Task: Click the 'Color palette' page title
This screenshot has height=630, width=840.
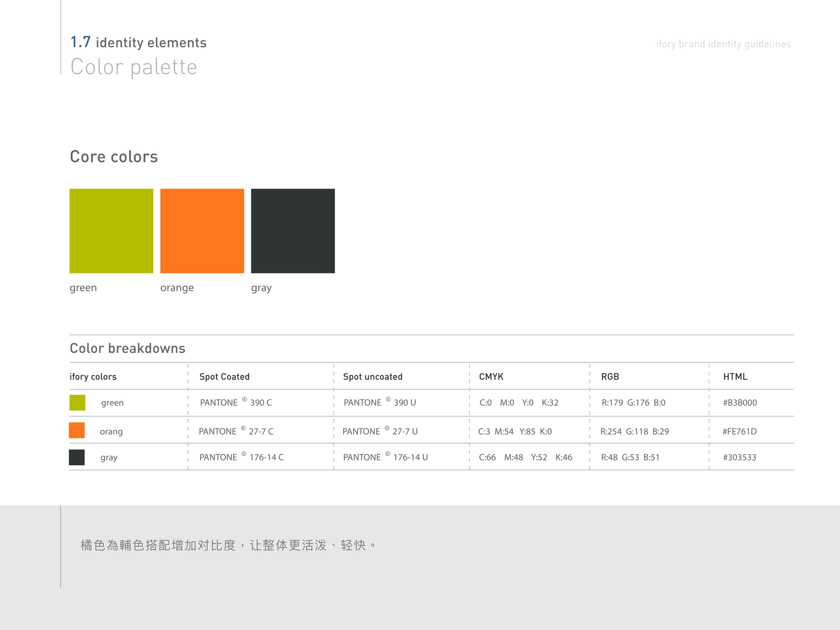Action: tap(134, 67)
